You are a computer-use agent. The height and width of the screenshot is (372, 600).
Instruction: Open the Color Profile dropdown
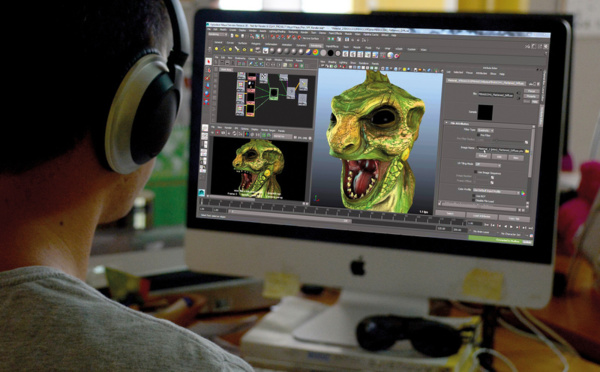[x=496, y=191]
